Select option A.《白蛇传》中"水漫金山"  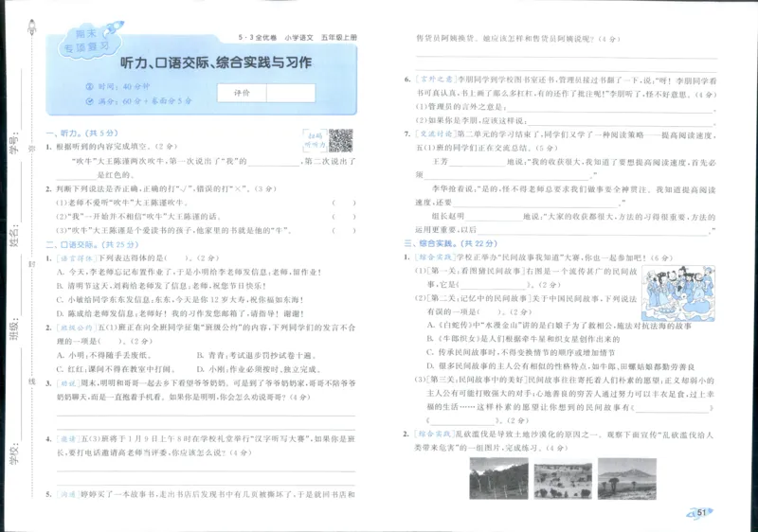pos(559,326)
